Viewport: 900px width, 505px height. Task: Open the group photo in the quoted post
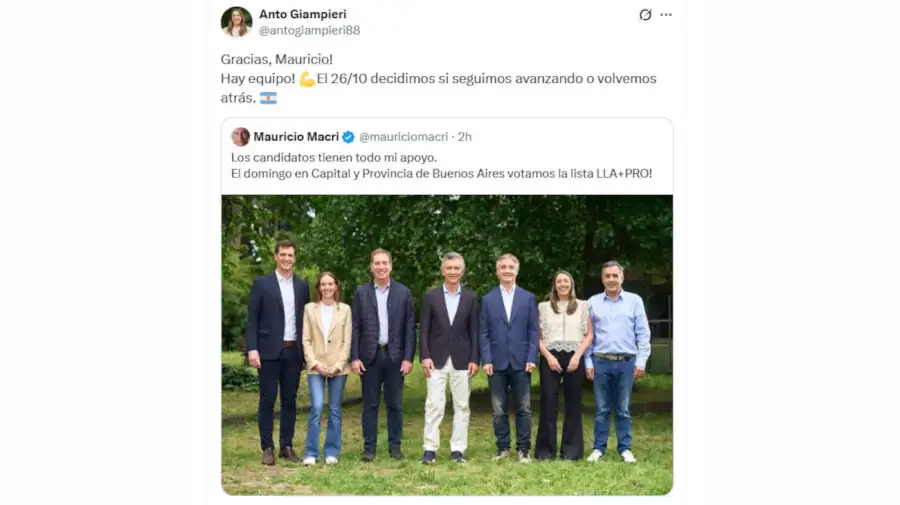click(447, 345)
